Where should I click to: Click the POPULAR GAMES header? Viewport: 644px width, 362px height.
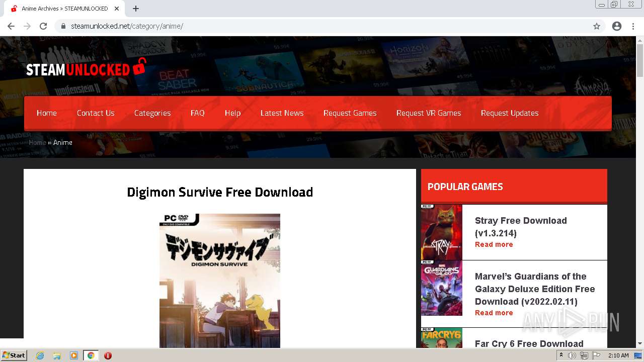tap(514, 187)
